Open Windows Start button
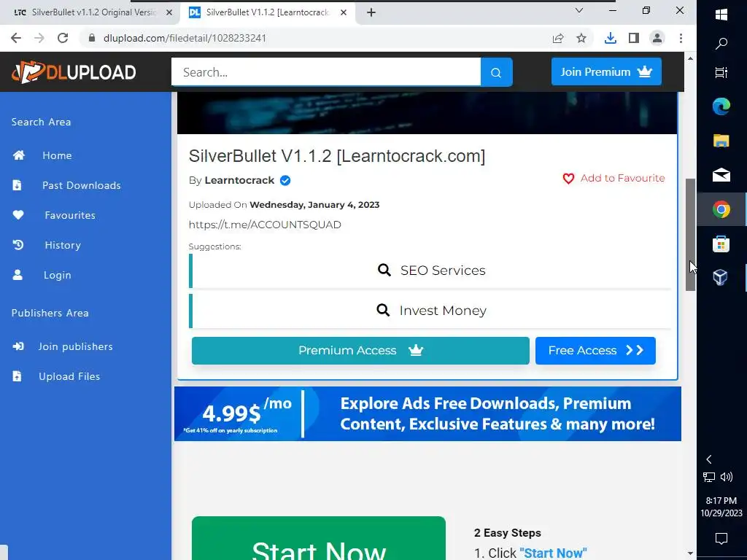The height and width of the screenshot is (560, 747). [721, 15]
